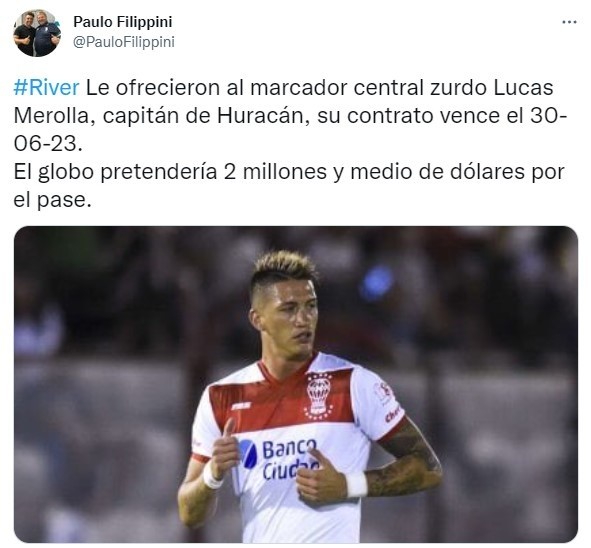Click the blurred blue light in photo background
591x548 pixels.
(x=376, y=283)
